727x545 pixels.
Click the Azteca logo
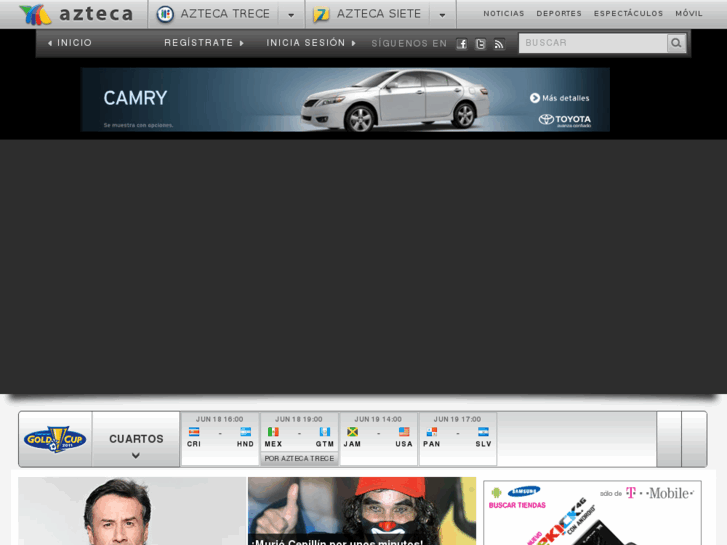(77, 14)
